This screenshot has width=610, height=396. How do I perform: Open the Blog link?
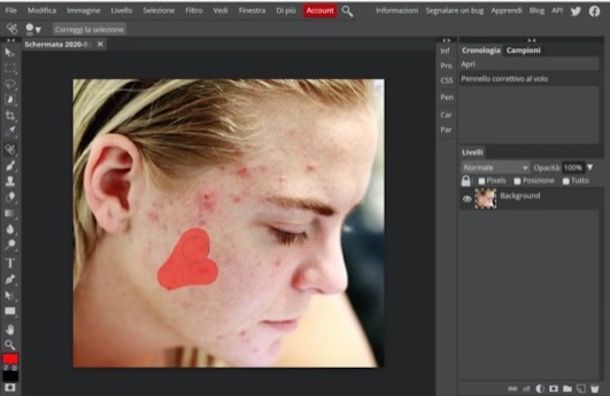pyautogui.click(x=537, y=11)
